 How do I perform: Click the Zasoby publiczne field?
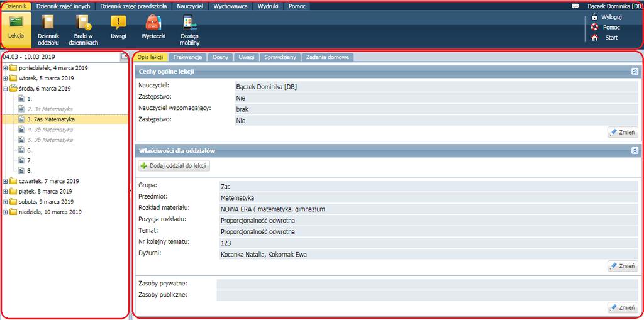pyautogui.click(x=428, y=295)
